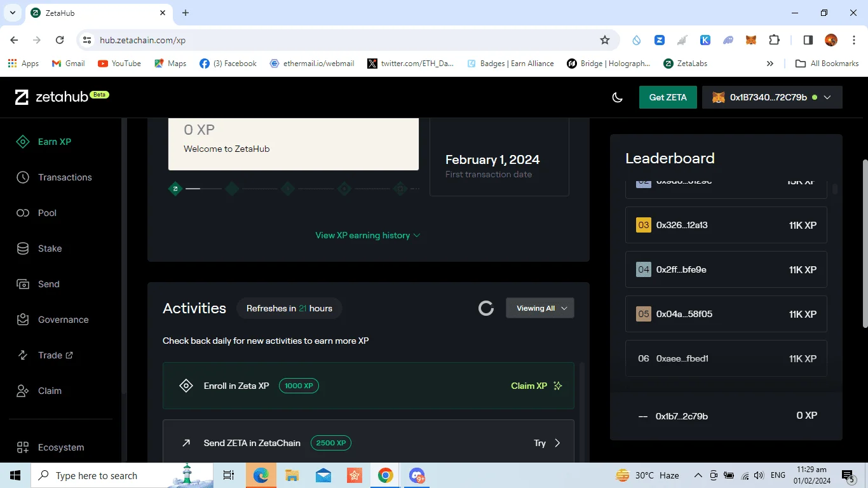868x488 pixels.
Task: Open the browser side panel
Action: 808,40
